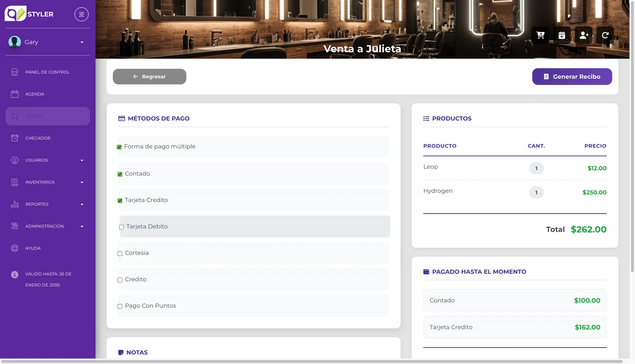
Task: Click the Total $262.00 amount
Action: pos(588,229)
